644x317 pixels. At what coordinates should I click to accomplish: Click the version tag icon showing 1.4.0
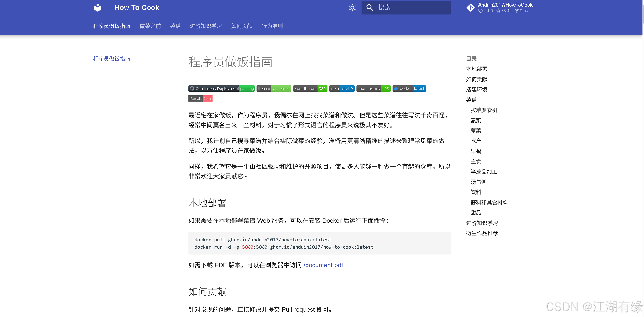click(x=480, y=11)
